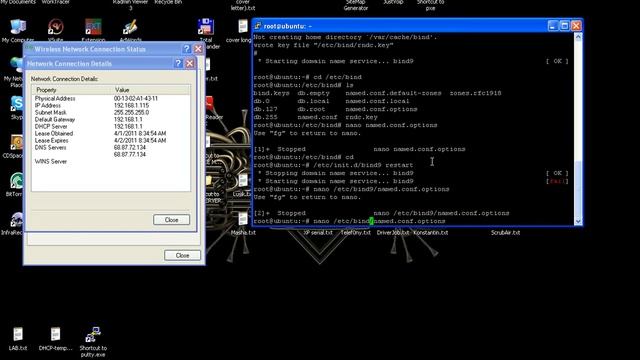This screenshot has width=640, height=360.
Task: Click the help button in Wireless Network Connection Status
Action: click(x=187, y=49)
